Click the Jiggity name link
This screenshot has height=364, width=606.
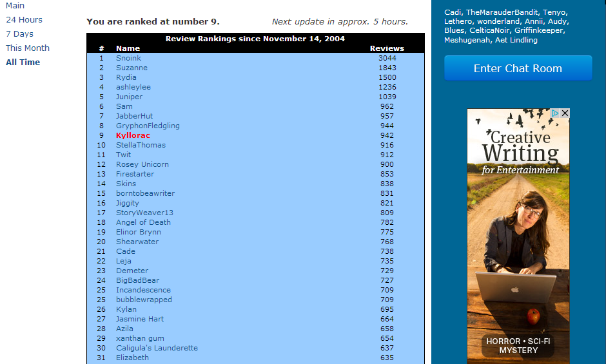click(x=128, y=203)
